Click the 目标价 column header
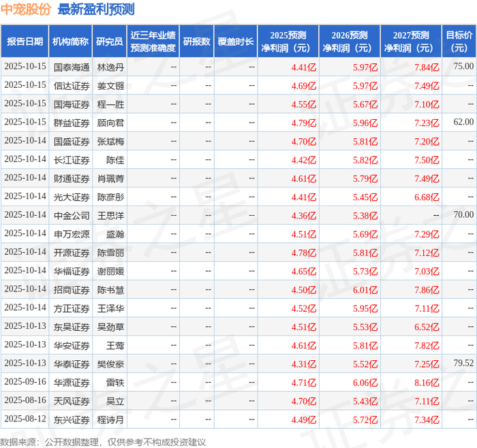 [x=459, y=42]
